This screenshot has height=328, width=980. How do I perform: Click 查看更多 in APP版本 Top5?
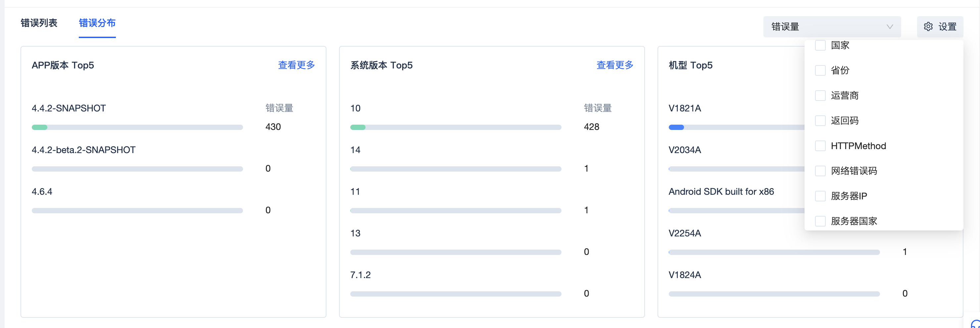coord(296,65)
